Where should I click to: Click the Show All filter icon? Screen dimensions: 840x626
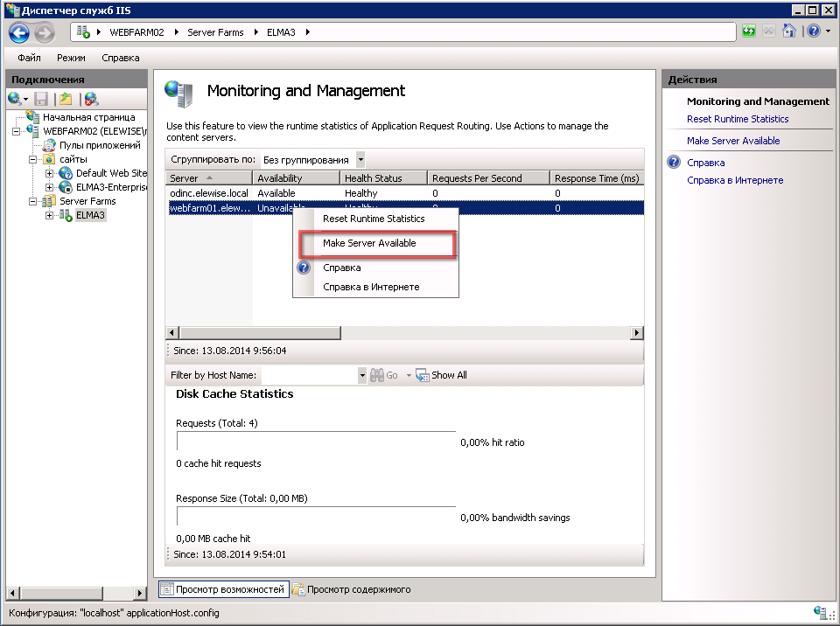(423, 375)
